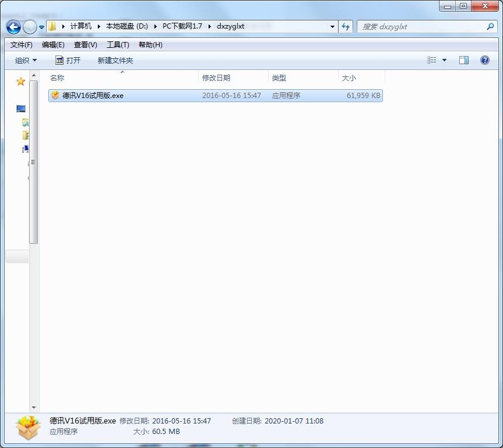
Task: Click the large exe icon in details pane
Action: (28, 428)
